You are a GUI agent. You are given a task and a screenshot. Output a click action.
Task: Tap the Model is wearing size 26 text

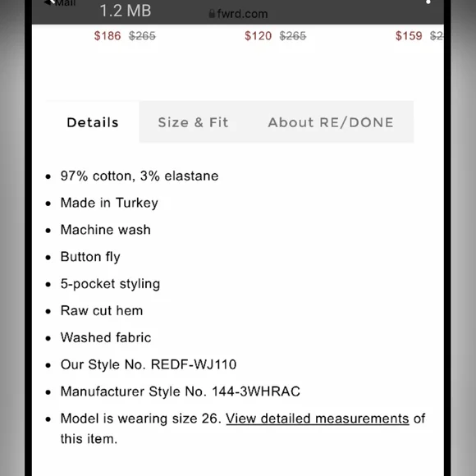point(141,419)
